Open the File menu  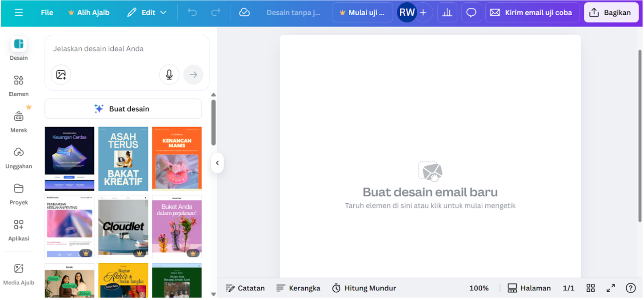[x=47, y=12]
